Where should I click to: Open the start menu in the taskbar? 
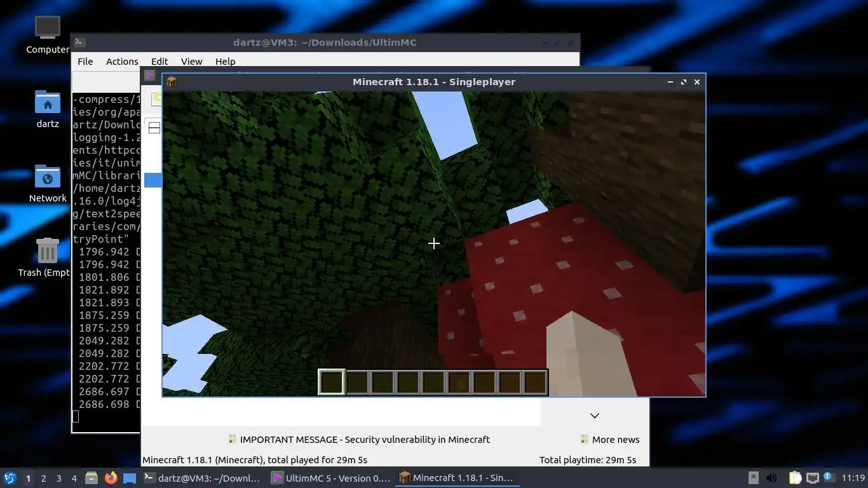[10, 478]
